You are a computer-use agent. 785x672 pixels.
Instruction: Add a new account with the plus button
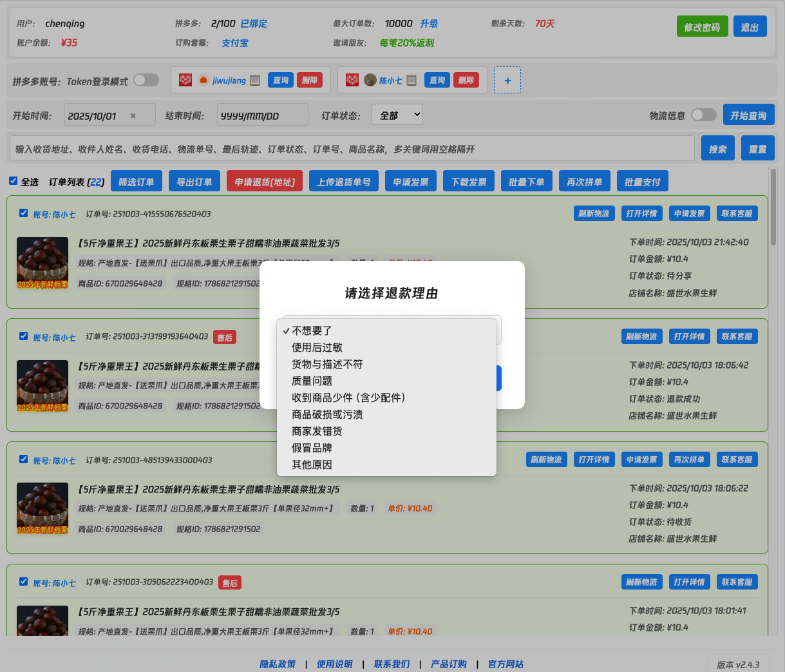pos(507,80)
